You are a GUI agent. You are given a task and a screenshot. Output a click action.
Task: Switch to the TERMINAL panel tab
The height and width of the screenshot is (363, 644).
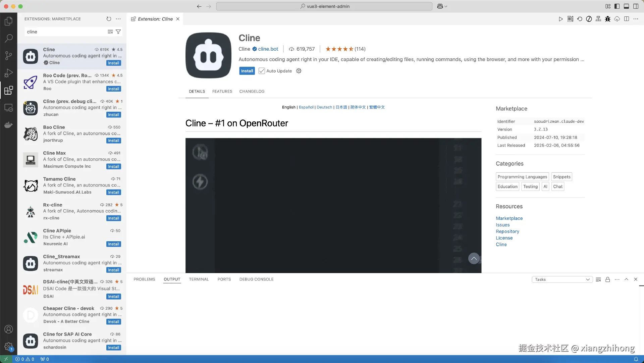pyautogui.click(x=199, y=279)
